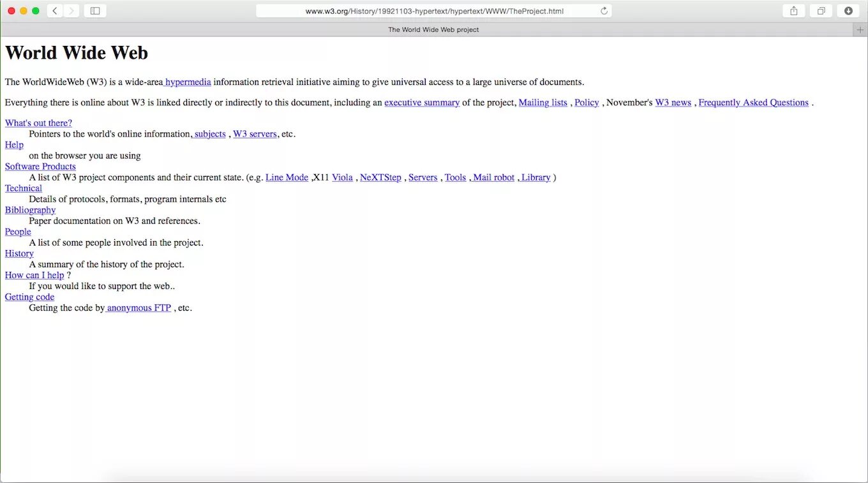
Task: Go back with the Safari back arrow
Action: coord(55,11)
